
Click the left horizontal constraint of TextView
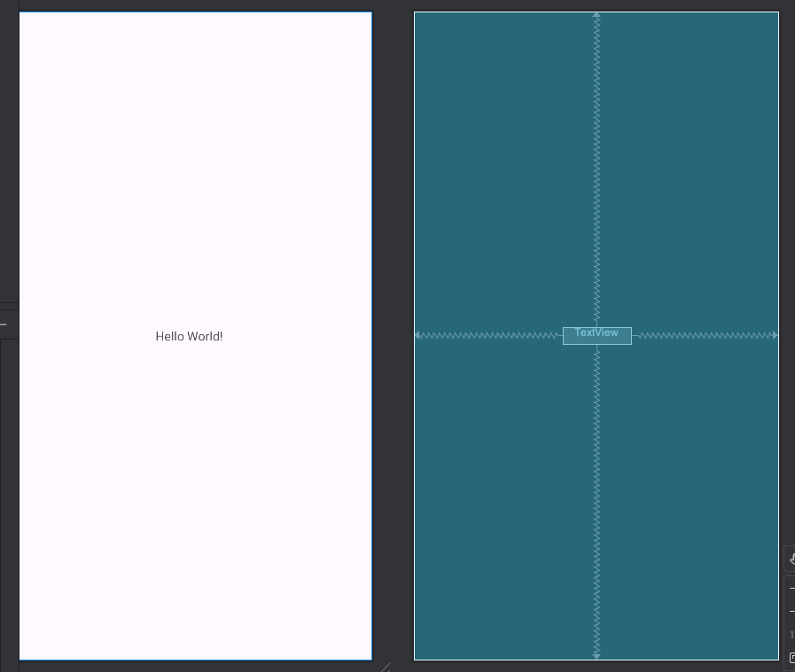[x=488, y=335]
